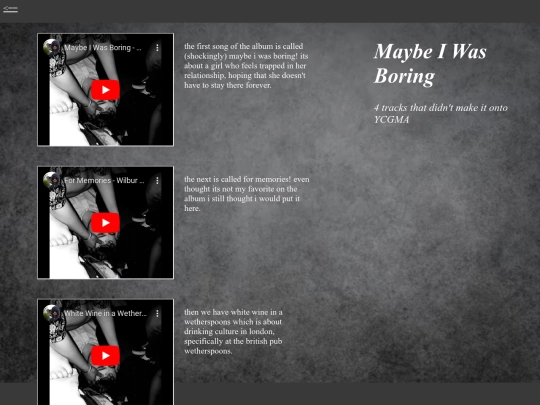Screen dimensions: 540x405
Task: Click the 'Maybe I Was Boring' page heading
Action: (430, 63)
